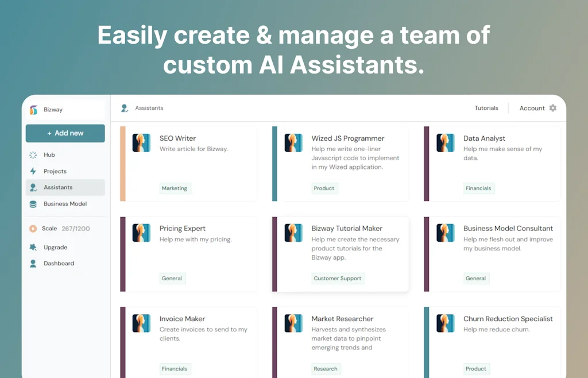The width and height of the screenshot is (588, 378).
Task: Open the Hub section from the sidebar
Action: 33,155
